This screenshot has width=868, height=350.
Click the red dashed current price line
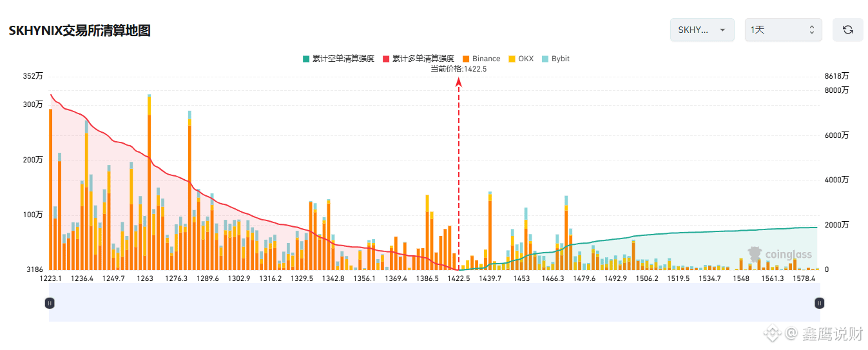pyautogui.click(x=459, y=174)
